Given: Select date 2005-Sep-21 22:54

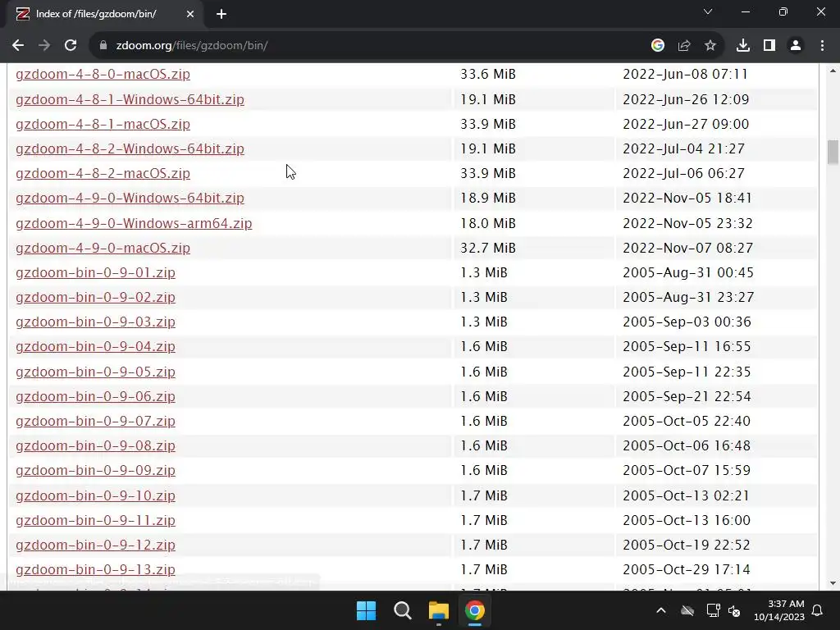Looking at the screenshot, I should click(687, 396).
